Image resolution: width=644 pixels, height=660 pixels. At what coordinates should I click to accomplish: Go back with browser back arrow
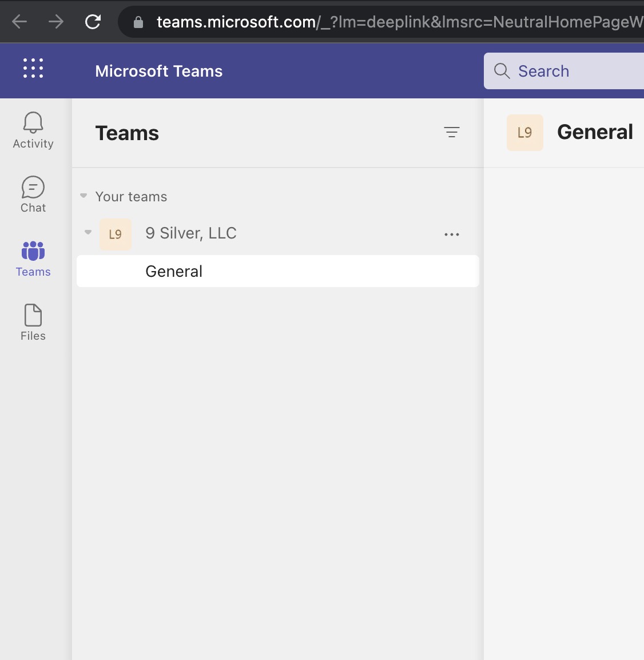(19, 22)
